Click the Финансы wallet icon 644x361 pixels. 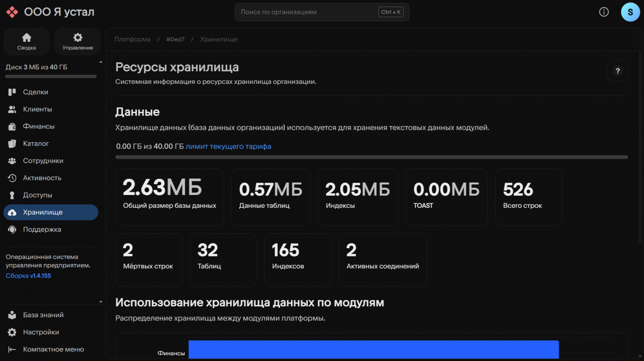pyautogui.click(x=12, y=126)
